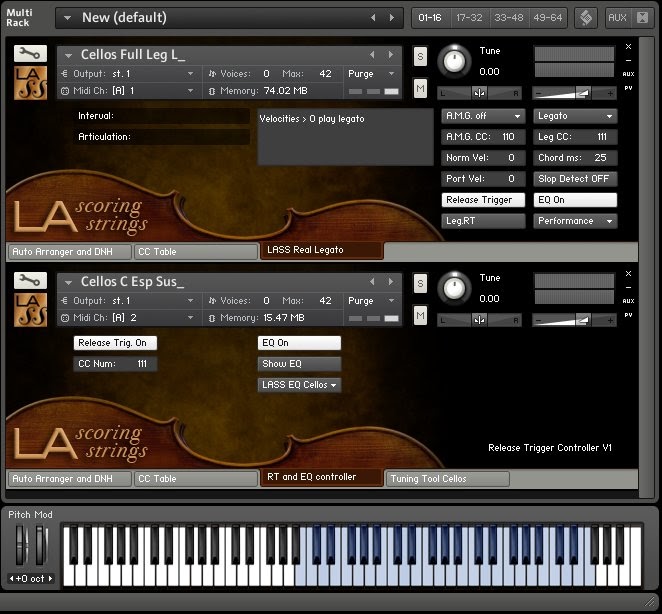Shift keyboard octave down with left arrow
This screenshot has width=662, height=614.
(x=11, y=579)
